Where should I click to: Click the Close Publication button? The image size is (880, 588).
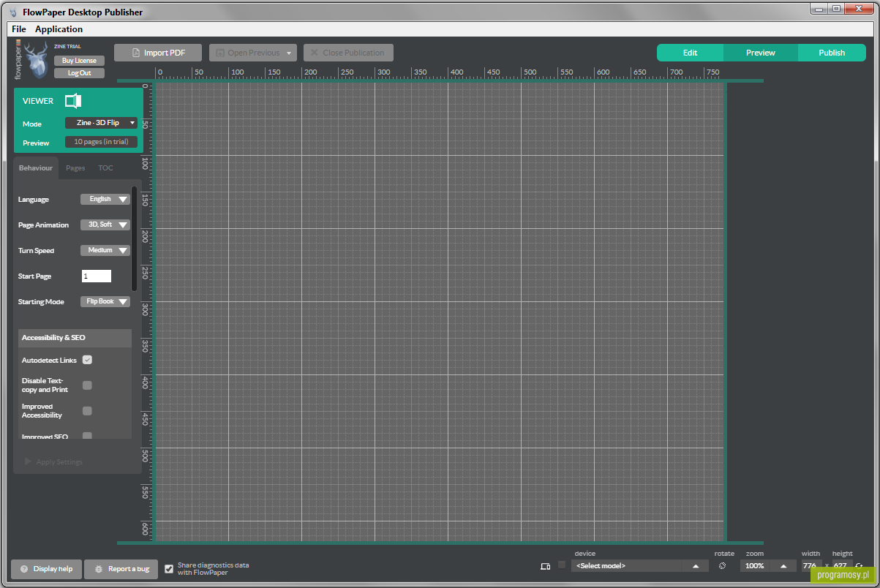tap(348, 53)
